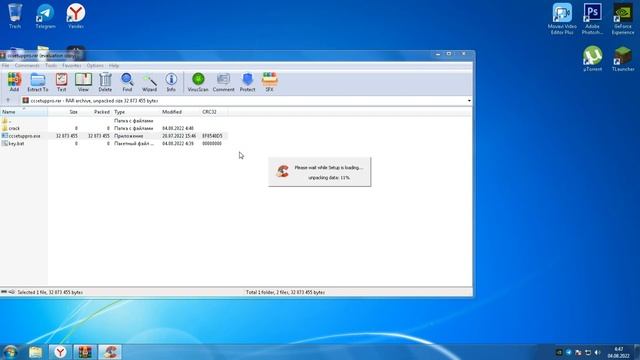Click the network tray icon
This screenshot has height=360, width=640.
588,352
